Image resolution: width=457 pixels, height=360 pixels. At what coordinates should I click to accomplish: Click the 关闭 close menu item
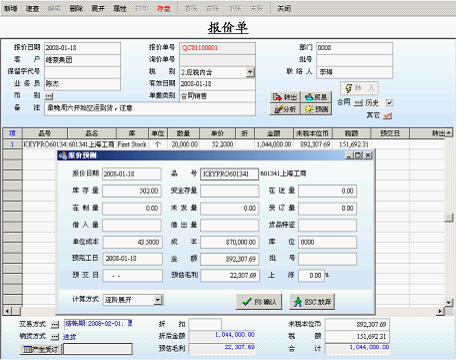pyautogui.click(x=284, y=8)
